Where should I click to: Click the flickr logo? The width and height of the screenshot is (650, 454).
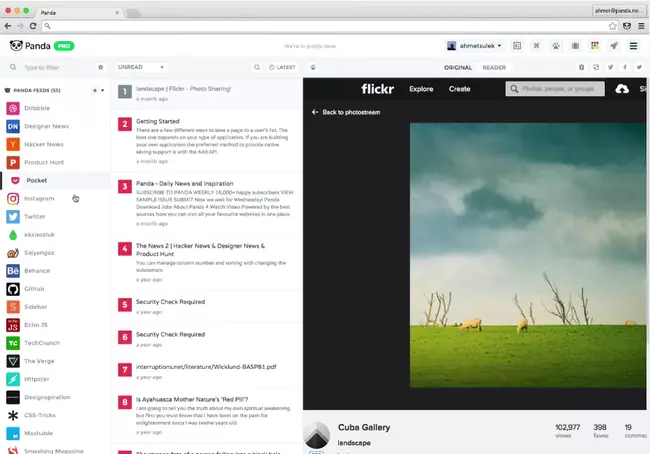click(377, 89)
